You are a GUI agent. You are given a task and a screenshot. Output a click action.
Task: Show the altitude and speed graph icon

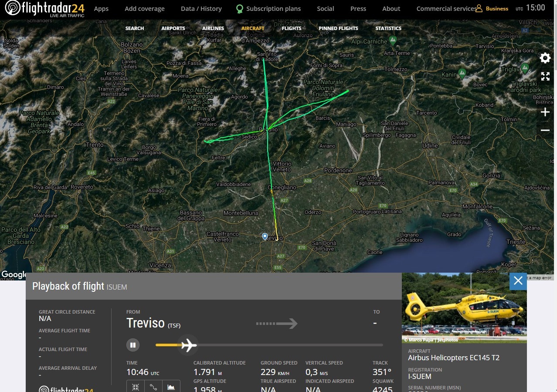[171, 386]
